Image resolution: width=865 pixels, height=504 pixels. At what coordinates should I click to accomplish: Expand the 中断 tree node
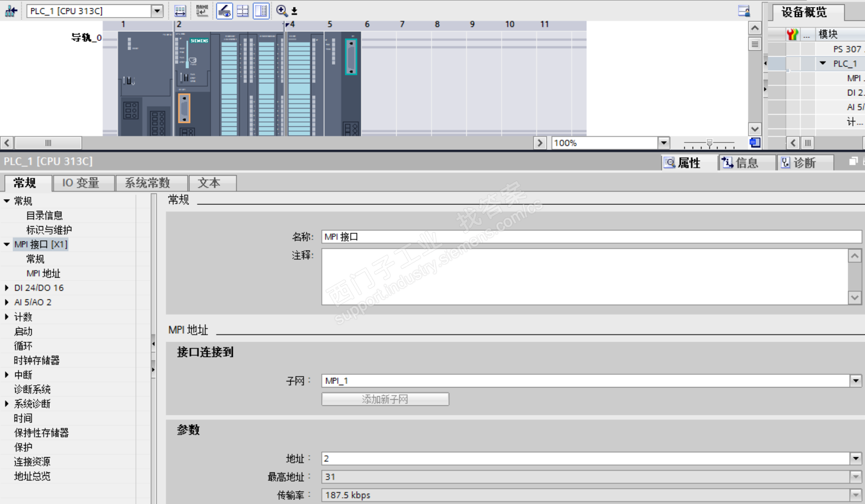point(7,375)
